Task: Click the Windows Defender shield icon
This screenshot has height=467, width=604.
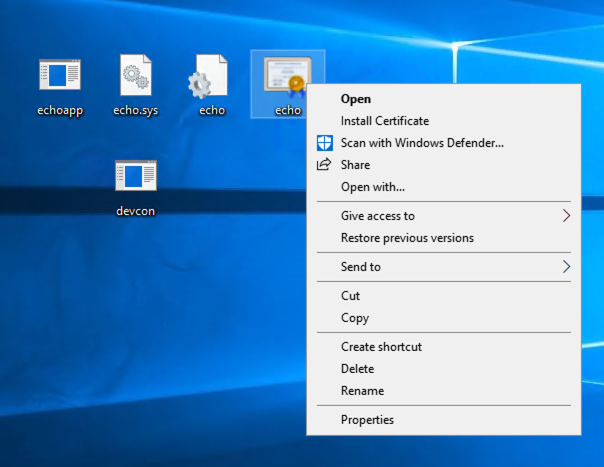Action: point(324,143)
